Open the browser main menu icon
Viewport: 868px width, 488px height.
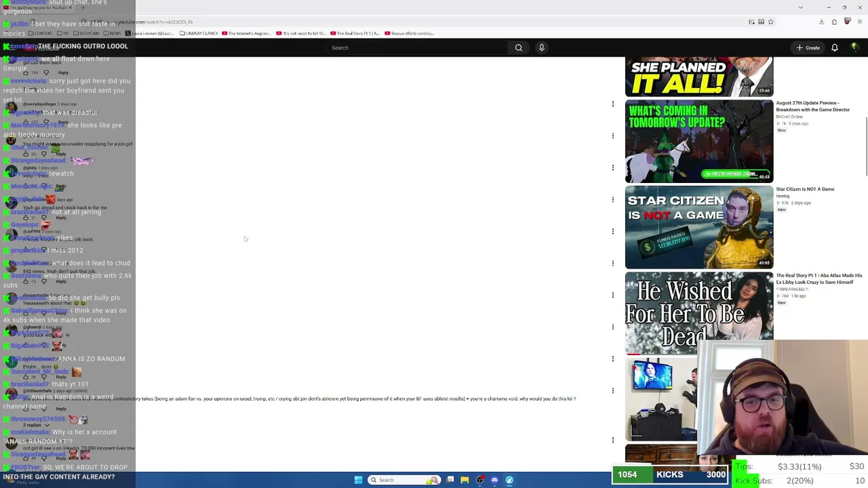click(860, 22)
